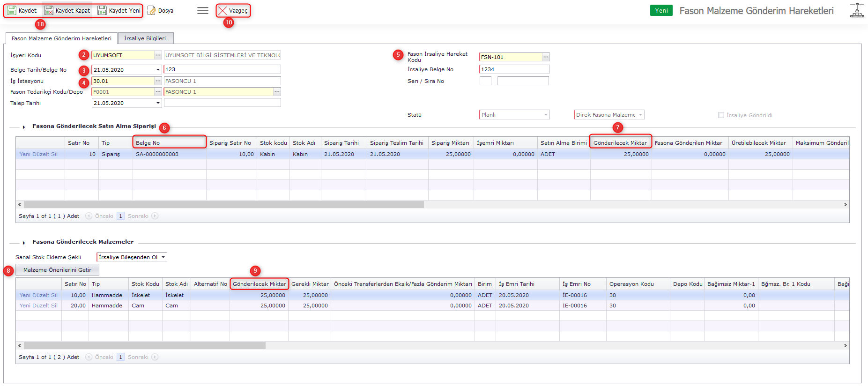Open the hamburger menu icon
This screenshot has width=868, height=388.
(x=203, y=10)
